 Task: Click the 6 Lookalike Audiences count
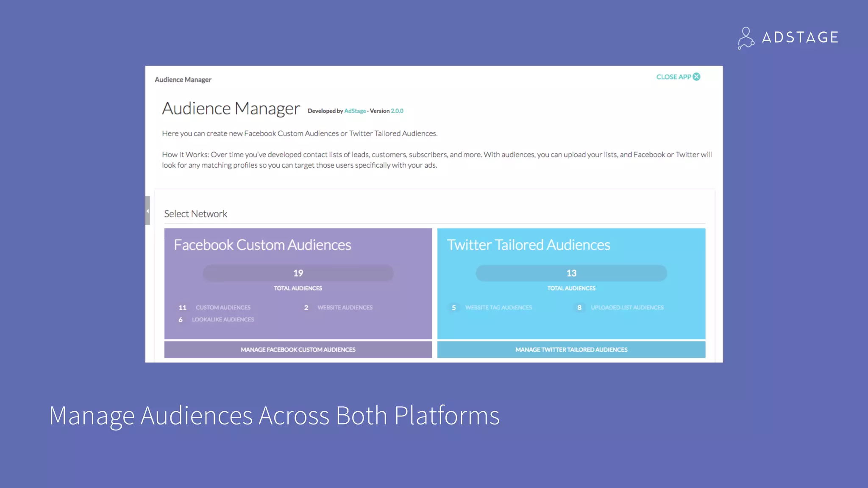[x=181, y=319]
